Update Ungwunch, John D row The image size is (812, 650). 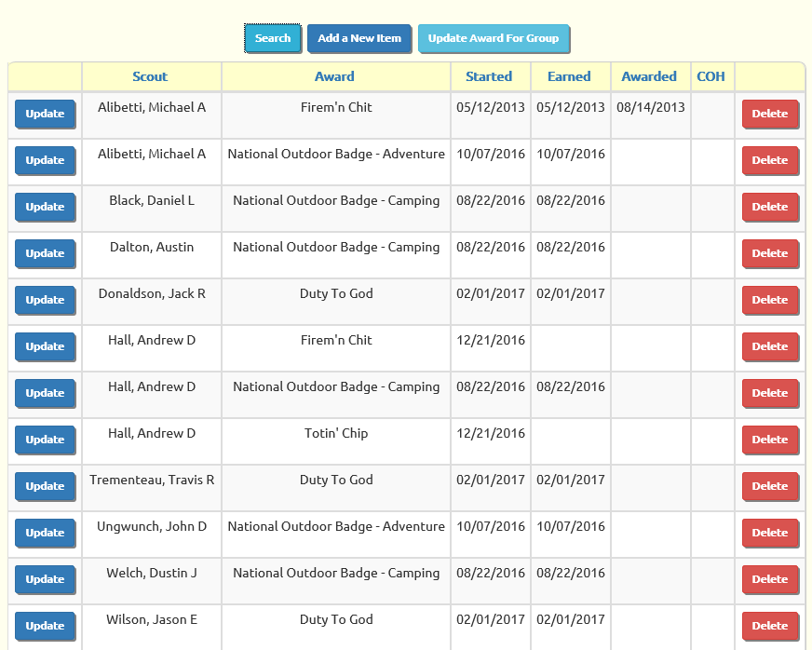tap(45, 534)
